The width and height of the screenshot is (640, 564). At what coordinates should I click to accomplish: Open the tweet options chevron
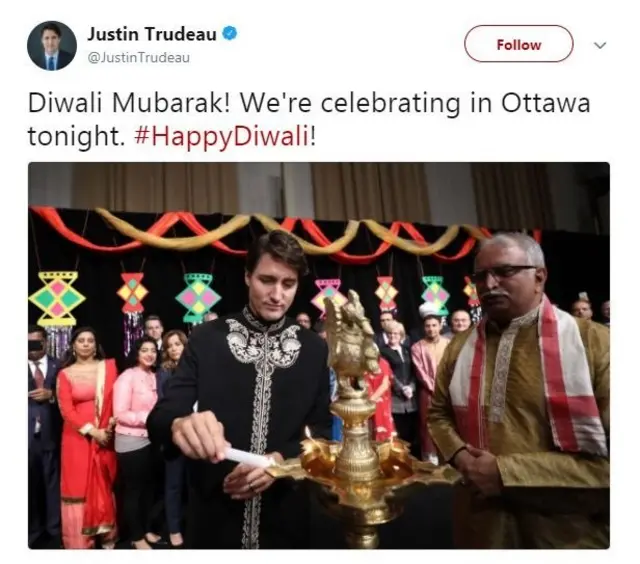click(x=600, y=45)
